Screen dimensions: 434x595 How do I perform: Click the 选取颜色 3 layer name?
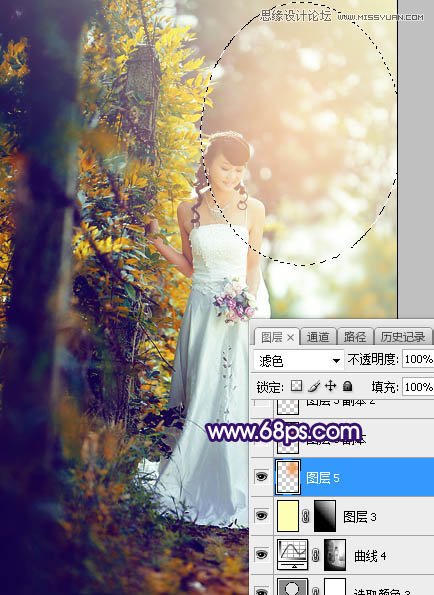click(382, 592)
